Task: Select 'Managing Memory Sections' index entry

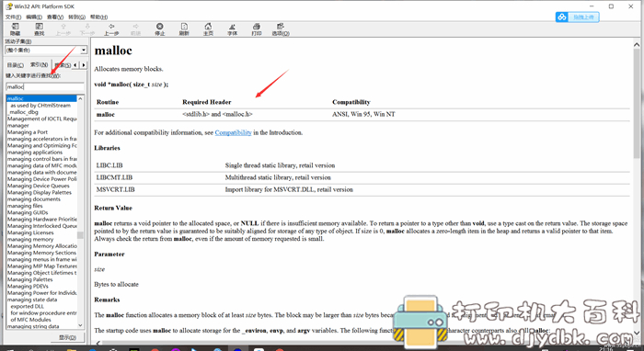Action: point(41,253)
